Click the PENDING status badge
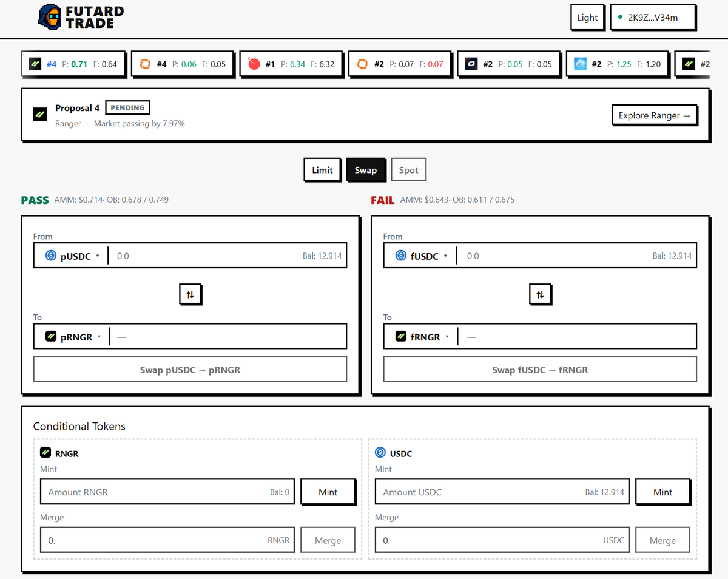This screenshot has height=579, width=728. tap(127, 107)
